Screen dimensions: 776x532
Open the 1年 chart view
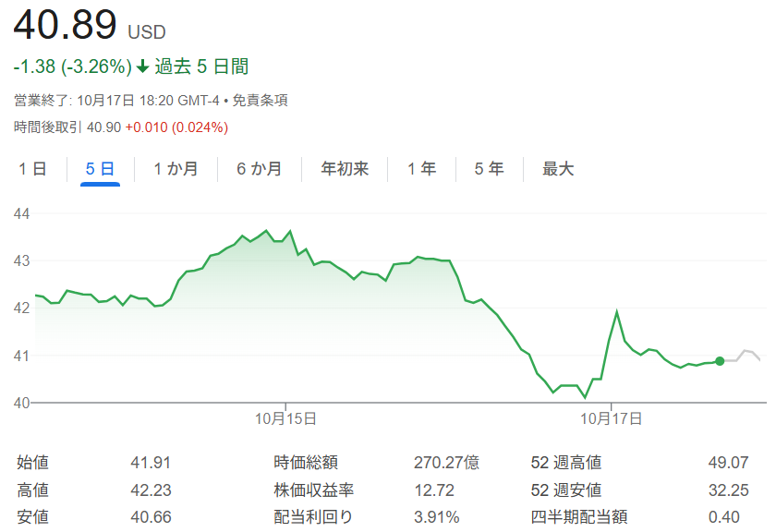tap(422, 169)
